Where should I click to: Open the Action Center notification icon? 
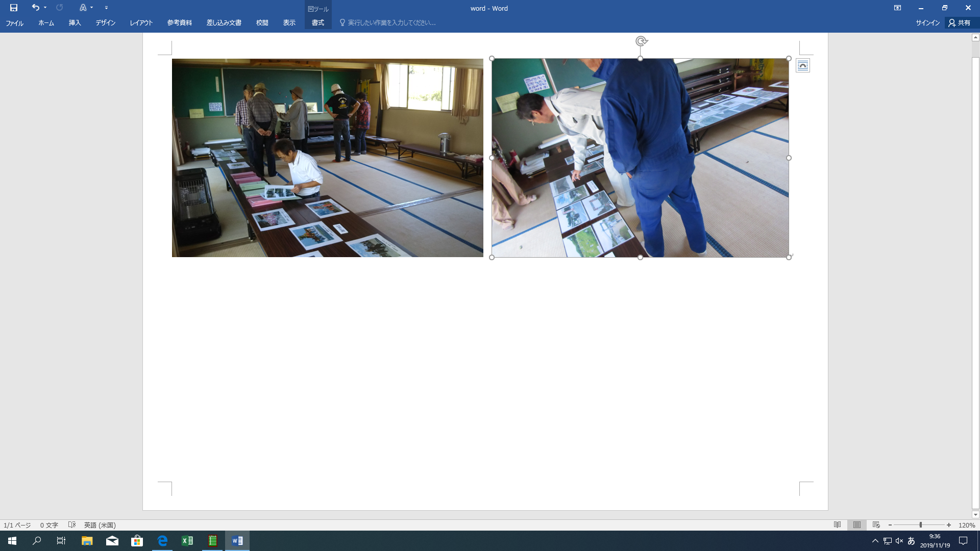[x=963, y=541]
